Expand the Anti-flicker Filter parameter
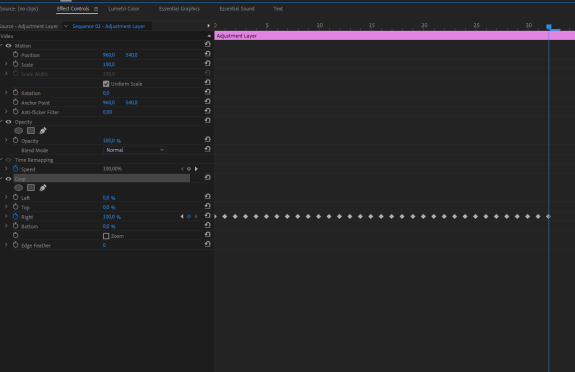The image size is (575, 372). click(x=6, y=112)
